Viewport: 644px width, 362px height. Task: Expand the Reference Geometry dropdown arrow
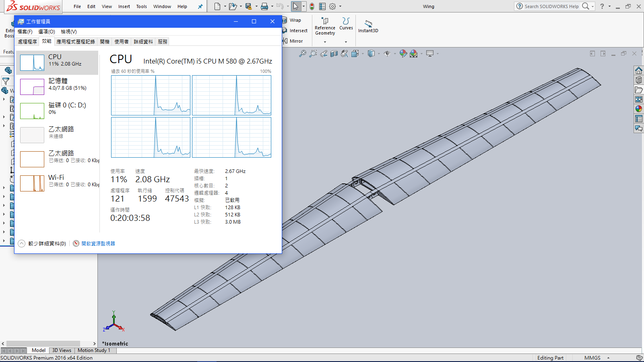tap(325, 42)
